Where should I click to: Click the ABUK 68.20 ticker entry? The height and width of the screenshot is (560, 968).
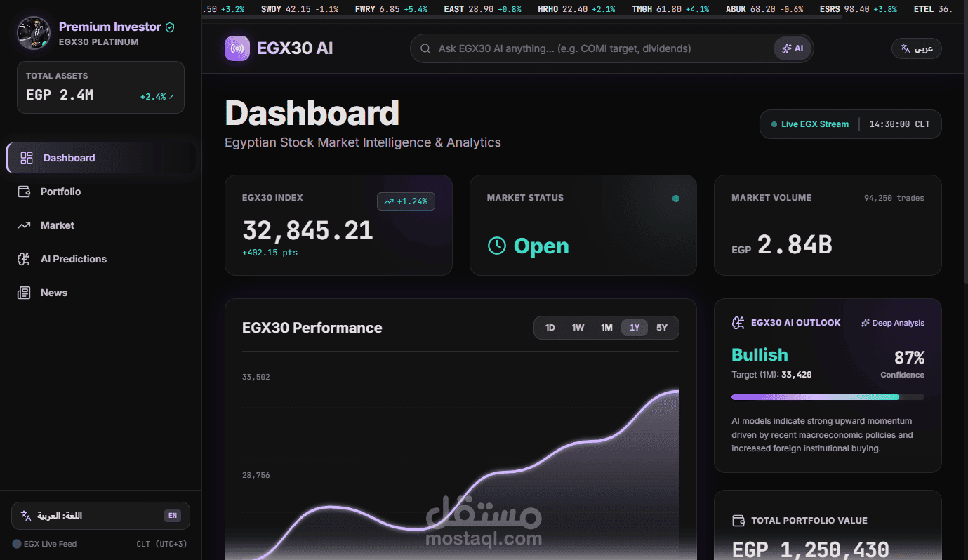764,9
